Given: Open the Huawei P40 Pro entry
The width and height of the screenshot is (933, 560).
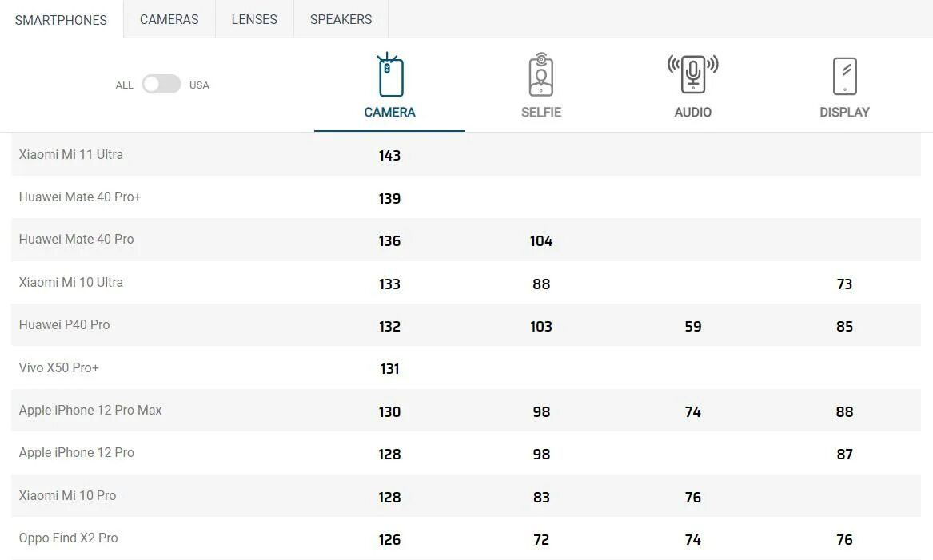Looking at the screenshot, I should click(x=65, y=325).
